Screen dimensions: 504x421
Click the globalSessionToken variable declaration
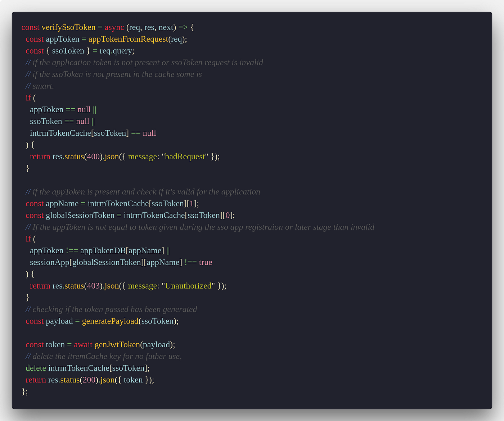point(80,215)
